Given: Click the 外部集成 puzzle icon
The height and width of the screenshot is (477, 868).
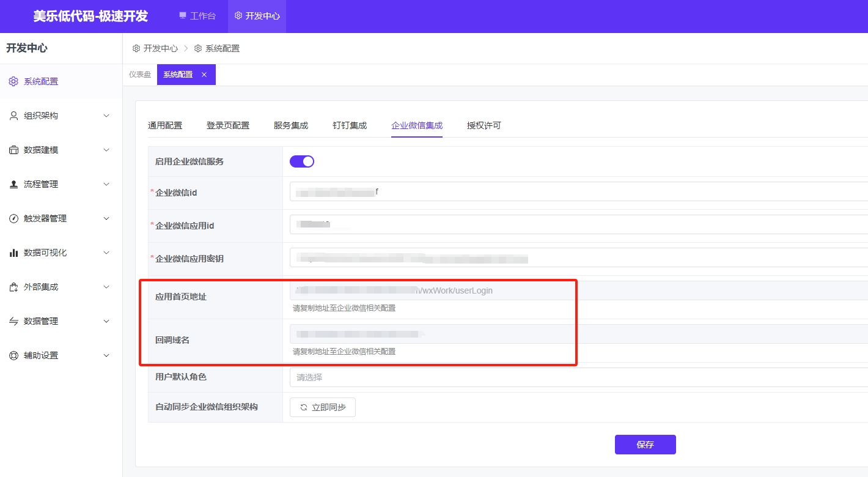Looking at the screenshot, I should click(x=13, y=287).
